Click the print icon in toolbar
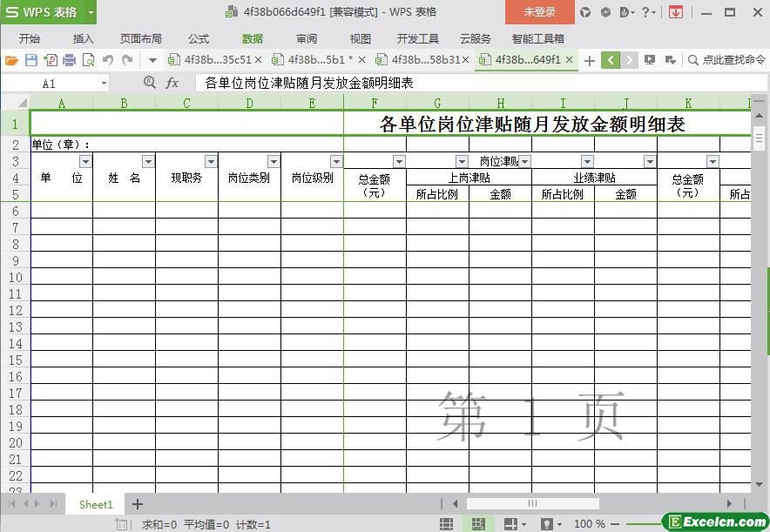Viewport: 770px width, 532px height. (x=69, y=60)
